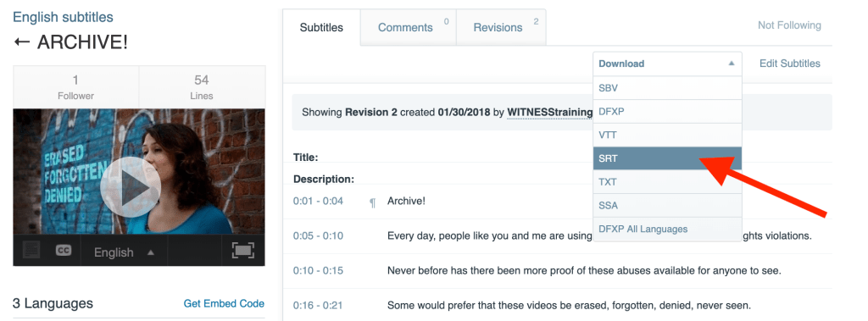Click the Description: label
This screenshot has height=321, width=868.
coord(323,179)
